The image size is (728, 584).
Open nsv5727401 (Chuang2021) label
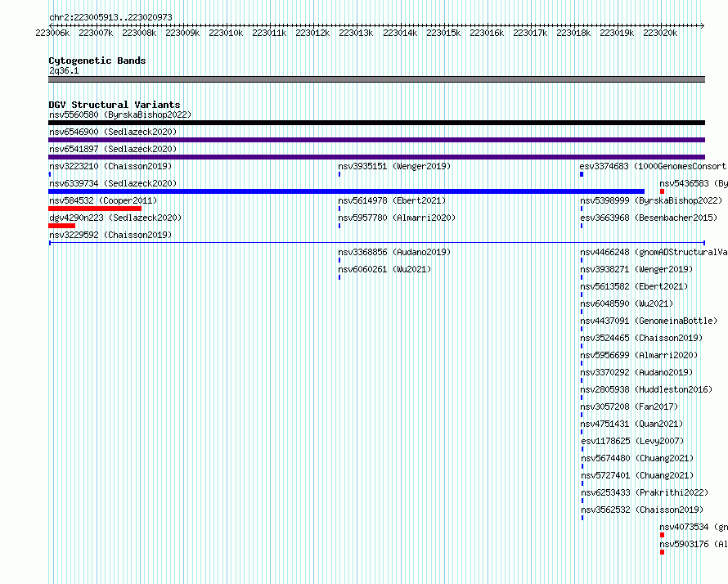click(x=637, y=475)
